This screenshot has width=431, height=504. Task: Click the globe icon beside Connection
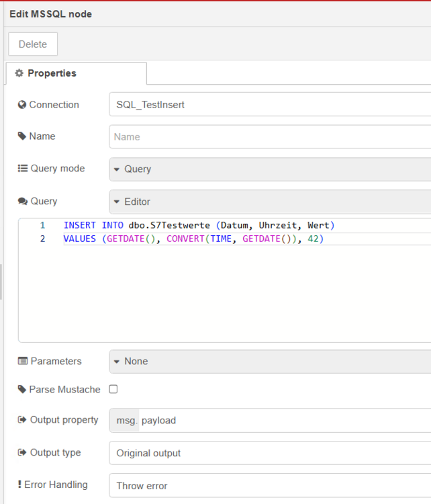pos(22,105)
